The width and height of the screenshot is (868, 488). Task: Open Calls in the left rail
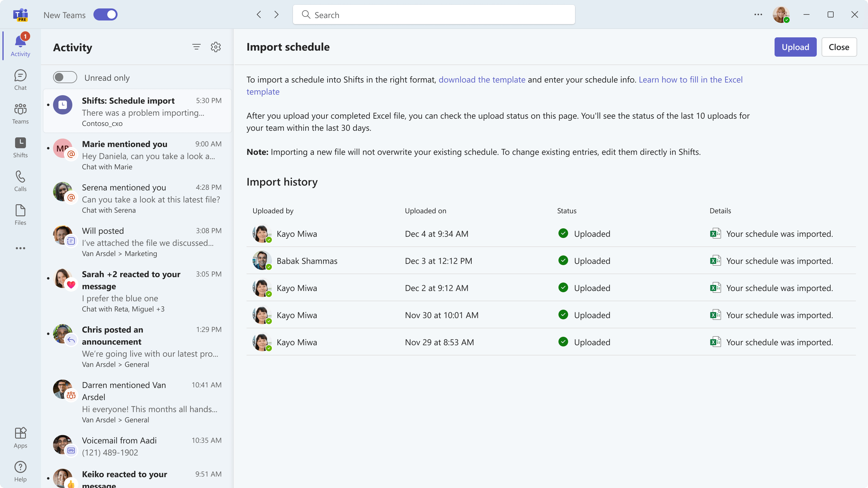coord(20,181)
